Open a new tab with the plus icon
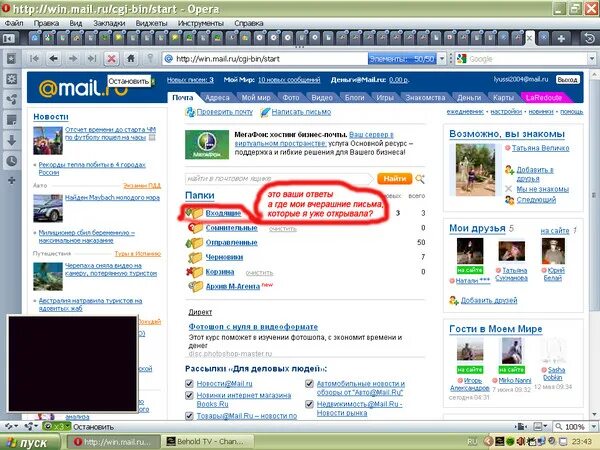The height and width of the screenshot is (450, 600). click(561, 38)
